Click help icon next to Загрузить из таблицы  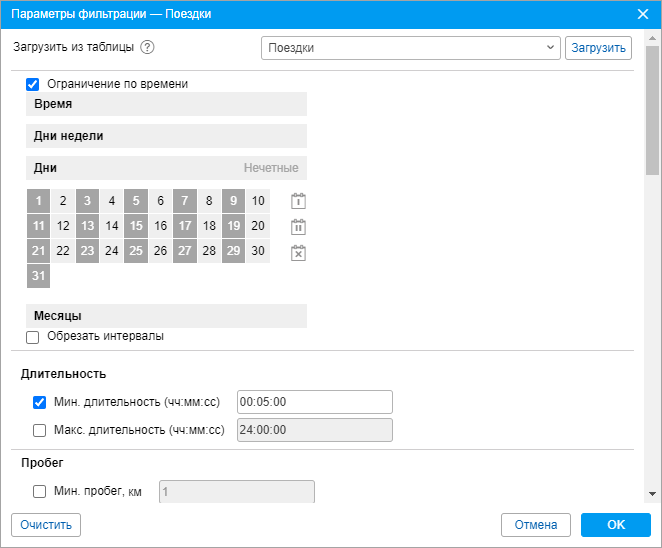pyautogui.click(x=148, y=47)
